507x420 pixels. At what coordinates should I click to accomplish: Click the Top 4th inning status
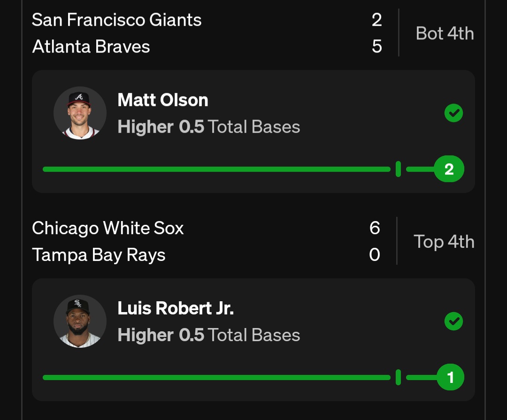[444, 242]
